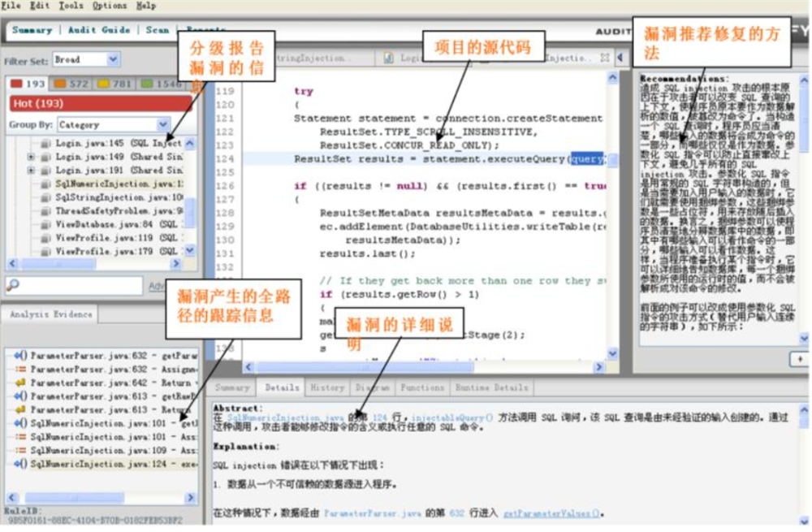Close the Injectio.. editor tab
The width and height of the screenshot is (812, 532).
605,58
